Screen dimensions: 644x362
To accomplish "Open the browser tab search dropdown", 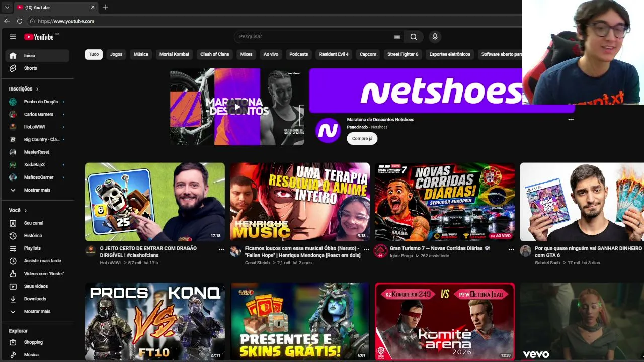I will click(x=7, y=7).
